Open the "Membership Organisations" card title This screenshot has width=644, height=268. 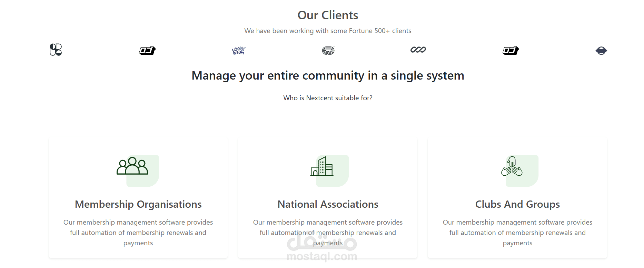click(138, 204)
